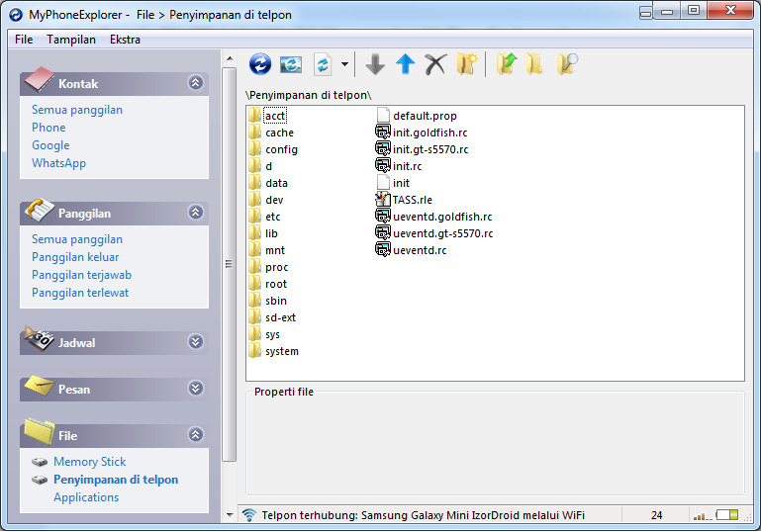Click the plain folder toolbar icon
The width and height of the screenshot is (761, 532).
pyautogui.click(x=534, y=64)
